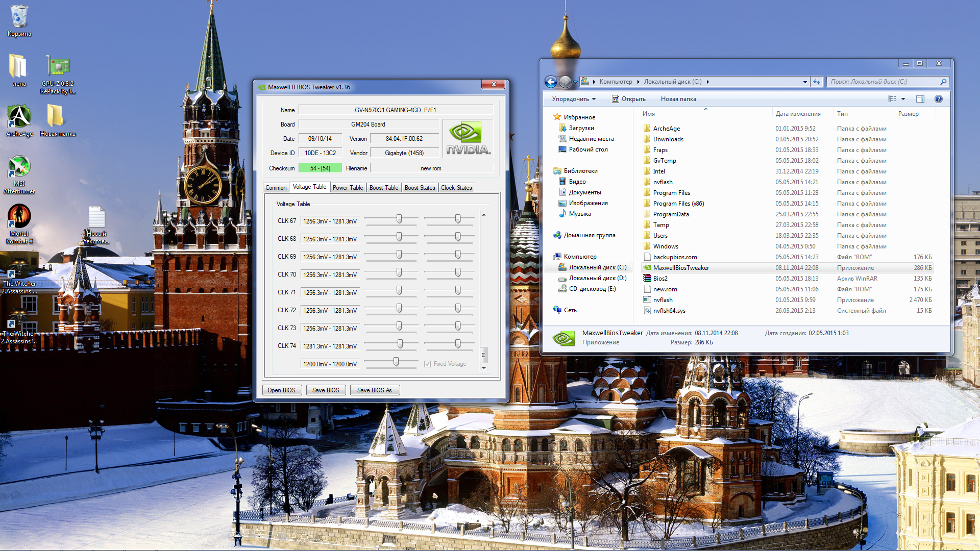Switch to the Power Table tab
The width and height of the screenshot is (980, 551).
[x=348, y=188]
